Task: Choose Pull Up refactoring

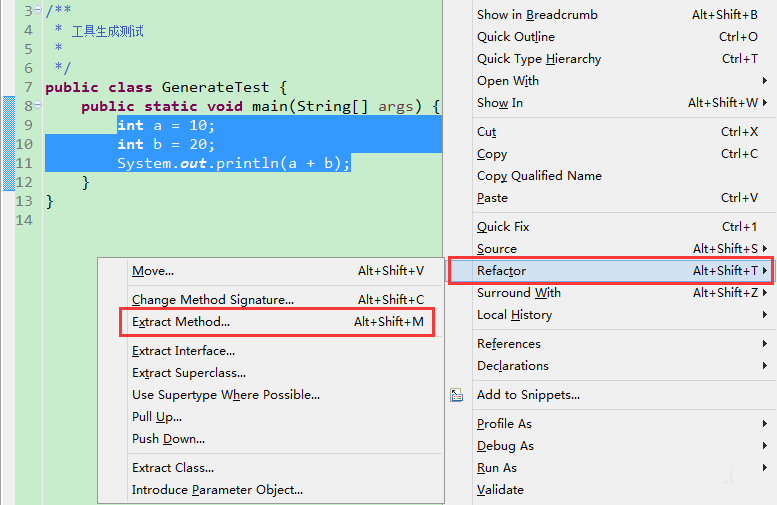Action: [278, 417]
